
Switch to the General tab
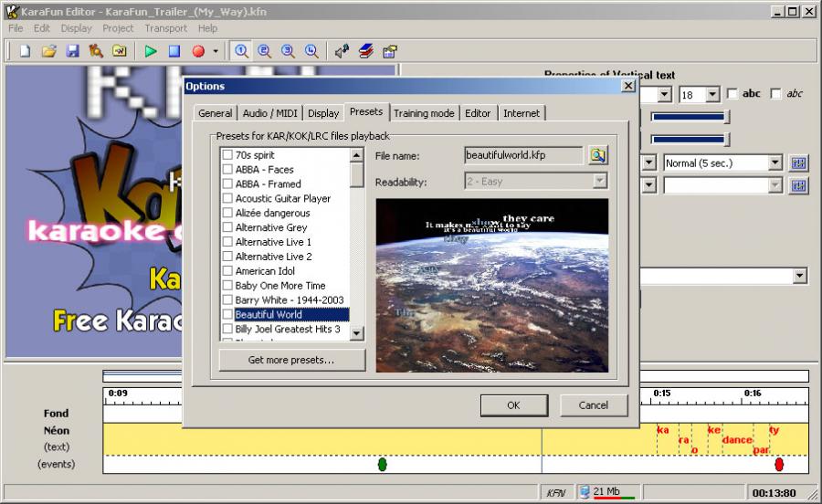click(x=215, y=113)
